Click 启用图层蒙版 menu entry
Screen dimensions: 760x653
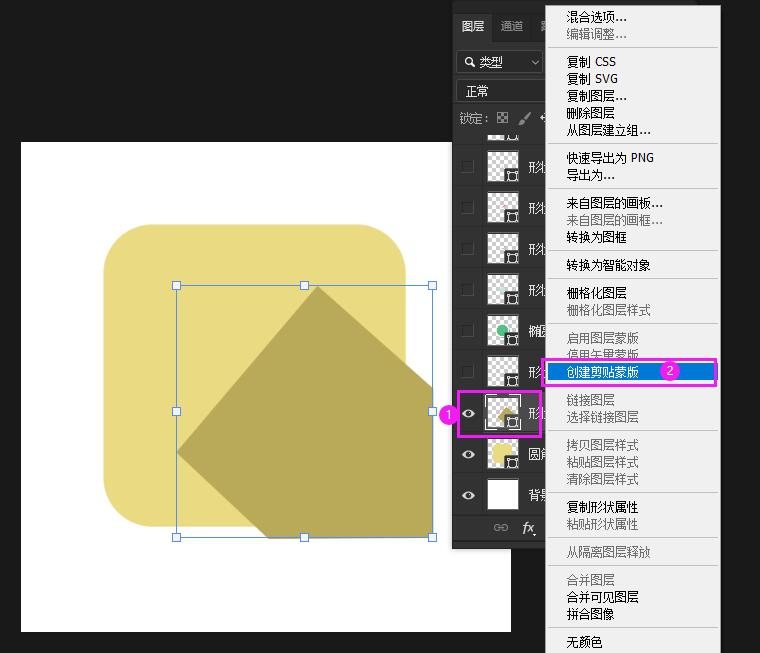click(602, 338)
